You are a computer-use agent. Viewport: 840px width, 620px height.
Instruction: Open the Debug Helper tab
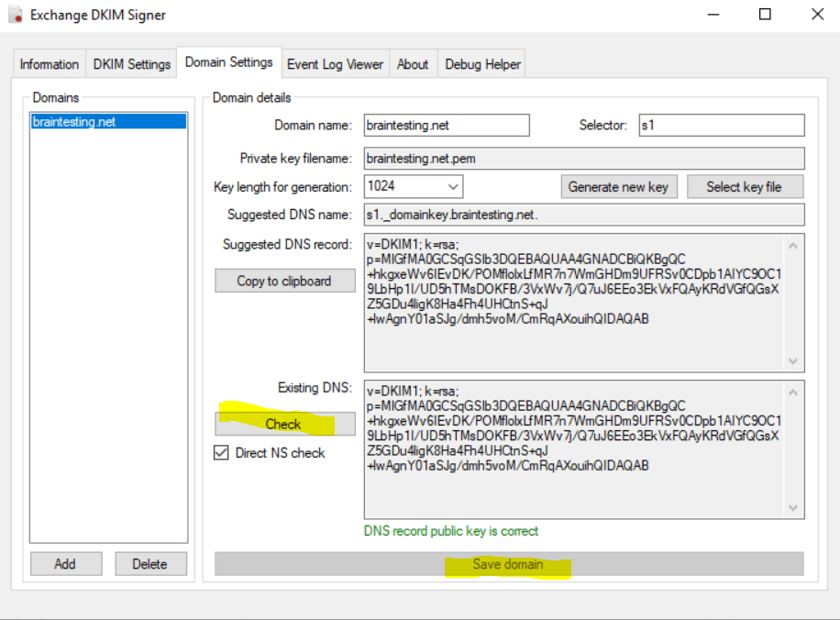[482, 64]
